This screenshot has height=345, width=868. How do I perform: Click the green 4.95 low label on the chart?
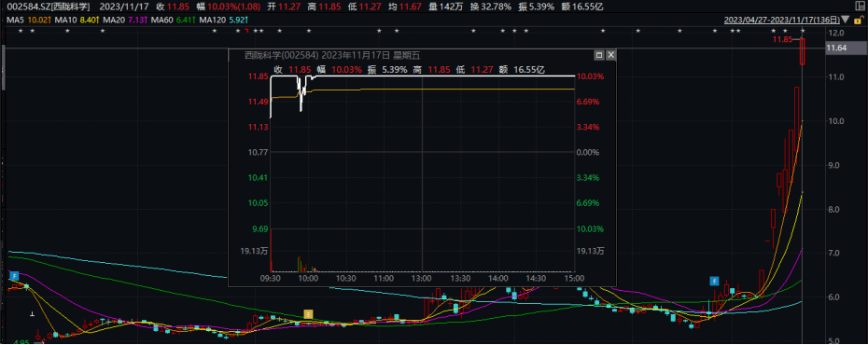tap(21, 341)
